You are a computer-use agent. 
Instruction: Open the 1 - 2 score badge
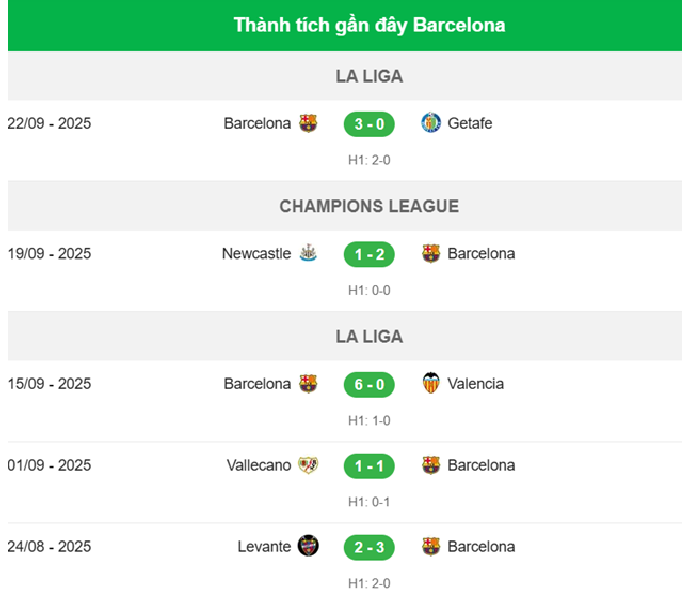[369, 254]
